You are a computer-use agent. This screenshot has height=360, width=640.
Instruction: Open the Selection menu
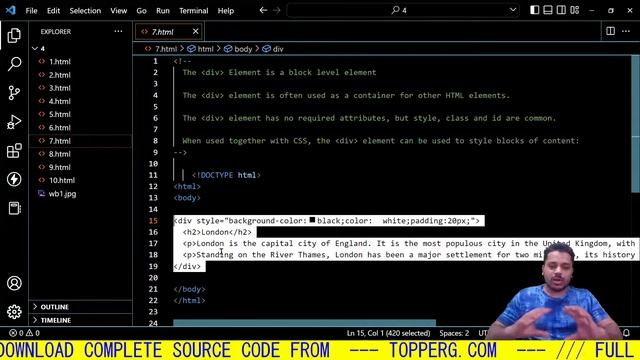click(x=85, y=11)
